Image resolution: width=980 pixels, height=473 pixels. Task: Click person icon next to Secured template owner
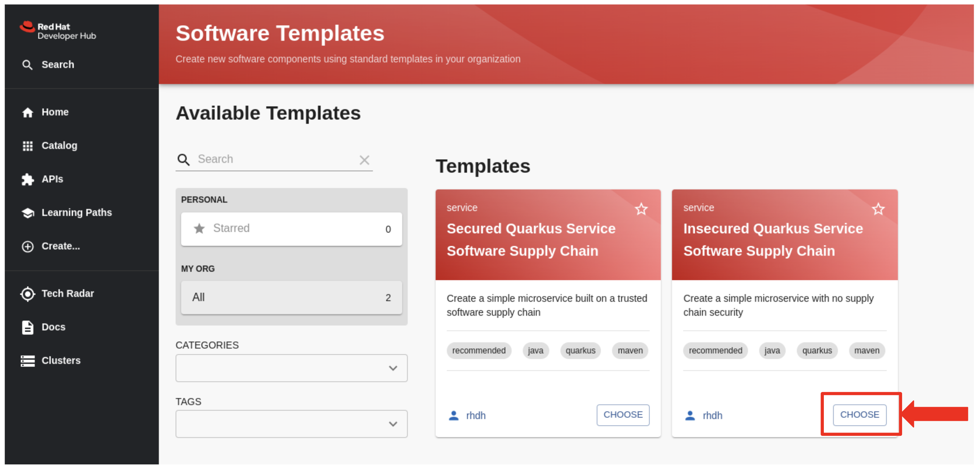(454, 415)
